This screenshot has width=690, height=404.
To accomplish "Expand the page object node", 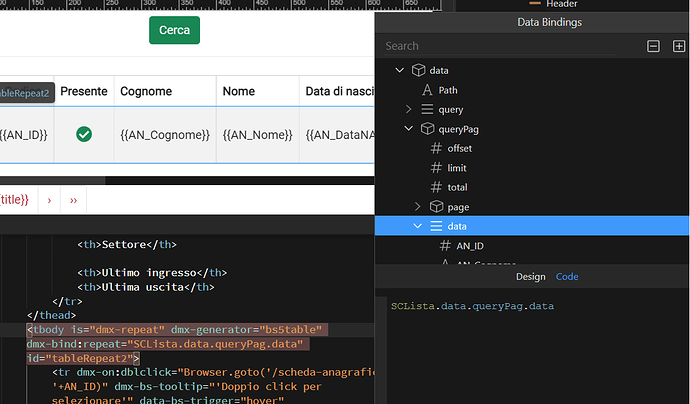I will pyautogui.click(x=417, y=206).
